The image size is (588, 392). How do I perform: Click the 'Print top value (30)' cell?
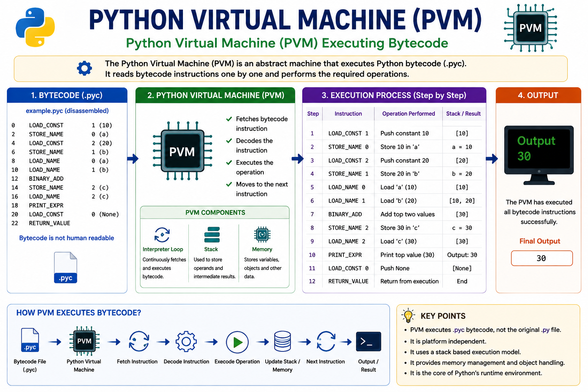point(407,255)
